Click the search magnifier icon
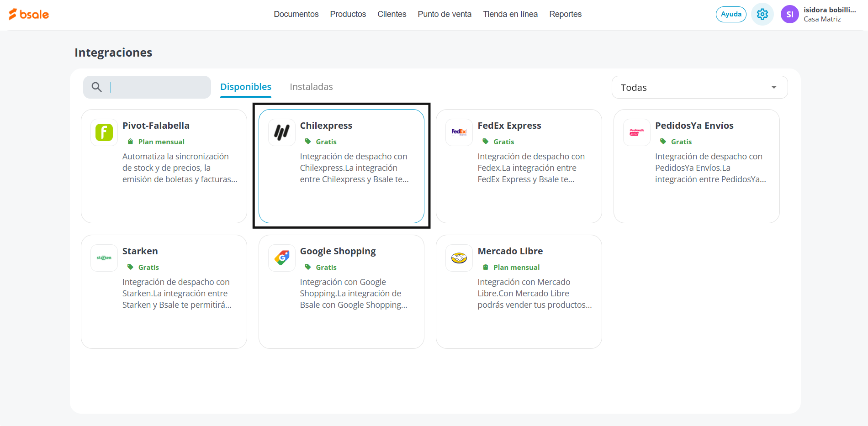The width and height of the screenshot is (868, 426). pyautogui.click(x=96, y=87)
